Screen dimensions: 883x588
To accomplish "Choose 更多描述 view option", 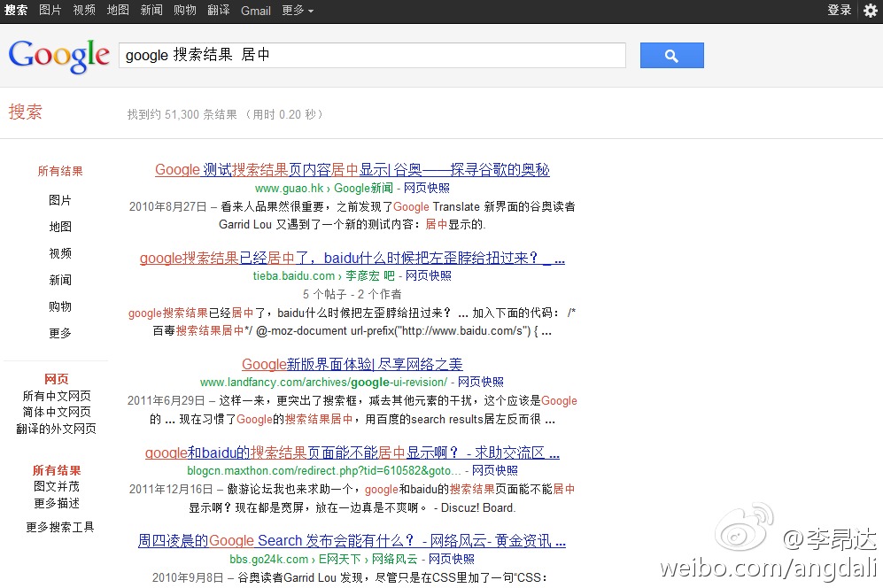I will [x=57, y=503].
